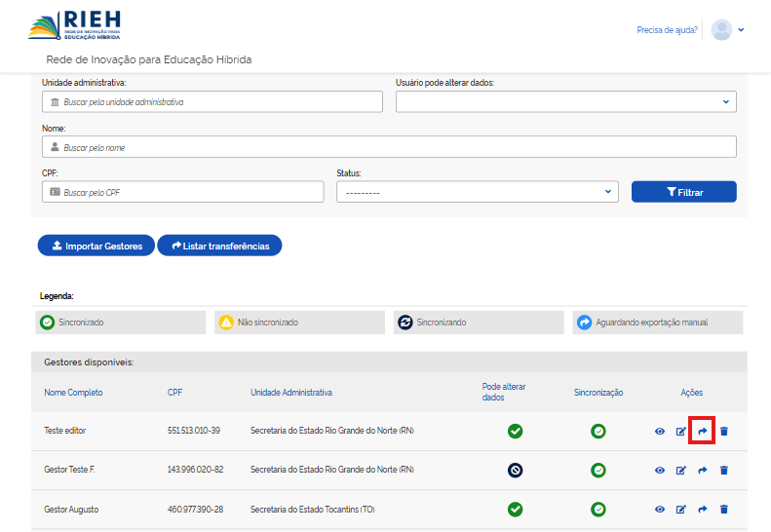View details of Gestor Teste F.
This screenshot has height=532, width=771.
pyautogui.click(x=660, y=470)
